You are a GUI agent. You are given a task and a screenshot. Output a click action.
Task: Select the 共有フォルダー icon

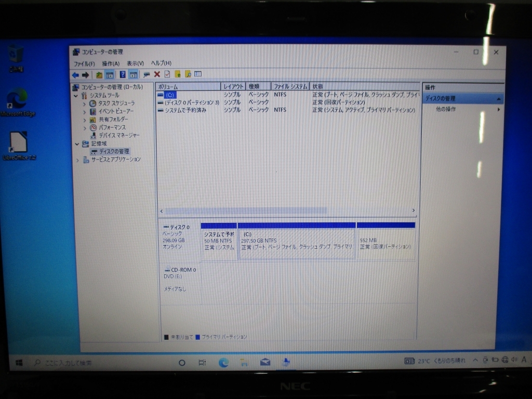pyautogui.click(x=92, y=120)
